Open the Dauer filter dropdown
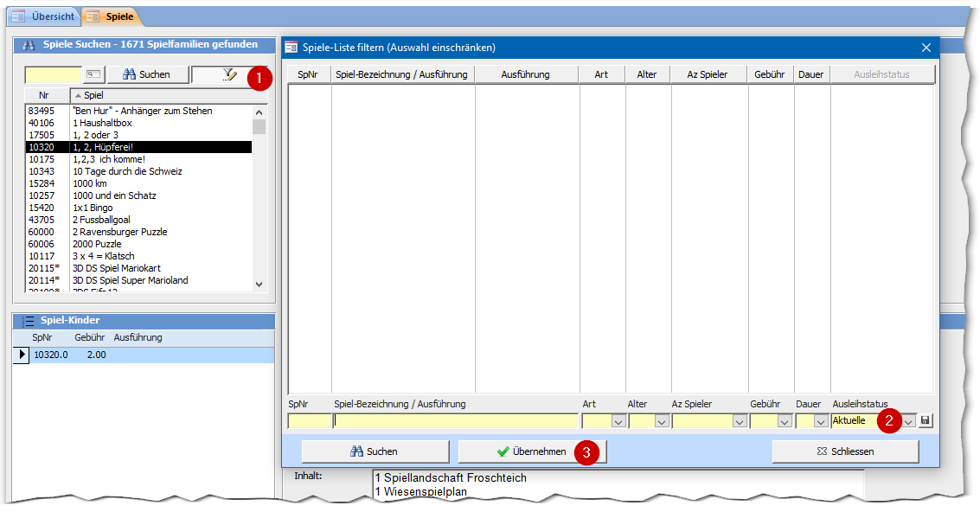The width and height of the screenshot is (980, 512). (x=821, y=421)
